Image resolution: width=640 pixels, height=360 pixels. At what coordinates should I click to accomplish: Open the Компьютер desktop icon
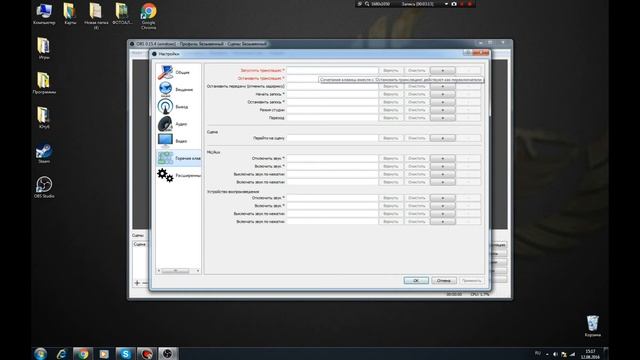[44, 14]
